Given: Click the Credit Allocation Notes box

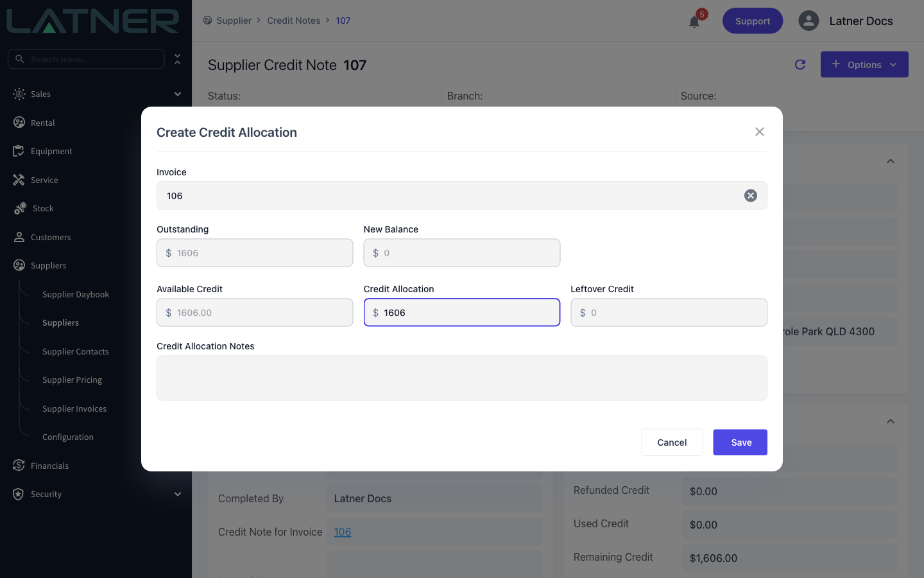Looking at the screenshot, I should (x=462, y=378).
